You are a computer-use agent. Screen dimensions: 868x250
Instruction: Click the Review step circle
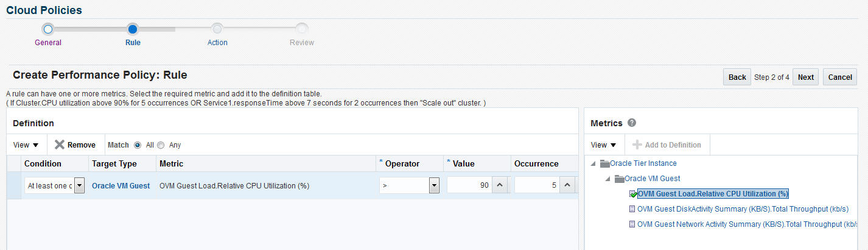[x=302, y=29]
